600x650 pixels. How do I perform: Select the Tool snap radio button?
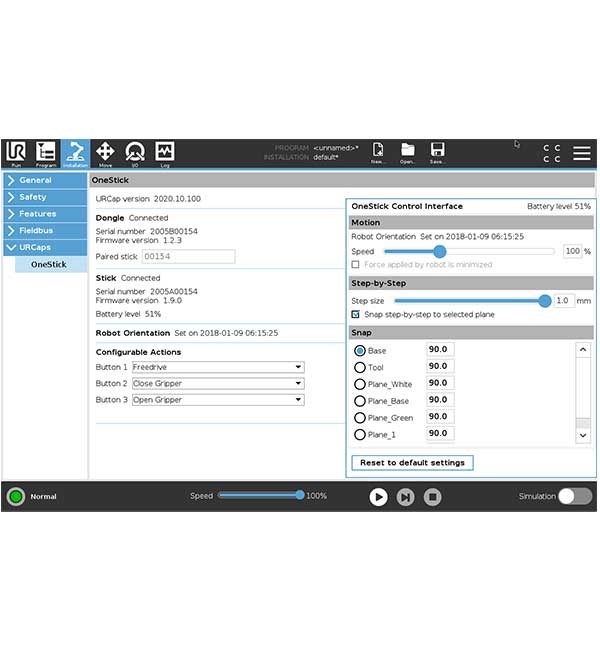click(360, 367)
